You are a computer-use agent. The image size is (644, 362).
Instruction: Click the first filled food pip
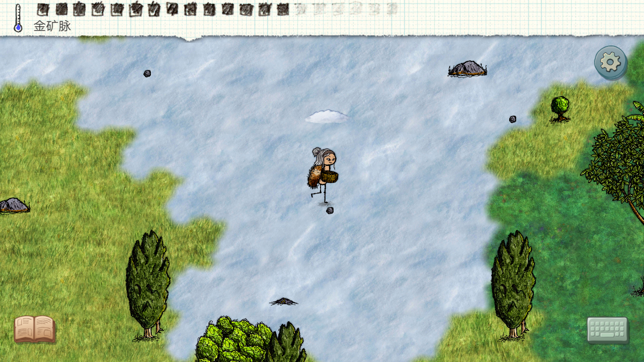coord(43,9)
